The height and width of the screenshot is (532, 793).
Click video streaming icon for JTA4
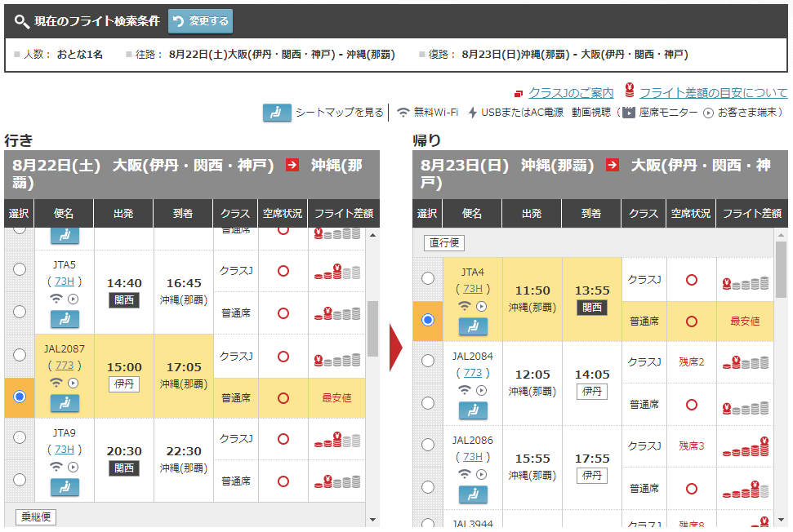pos(482,306)
